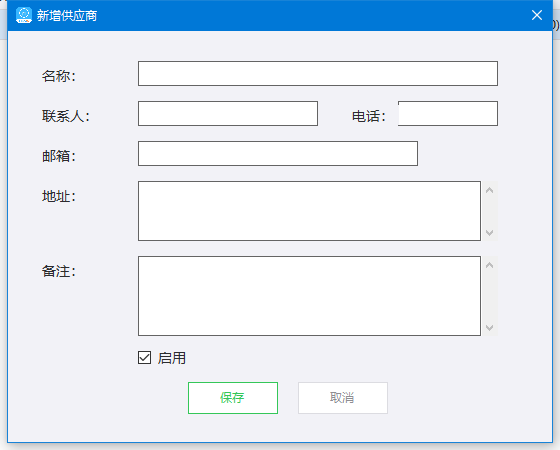
Task: Close the 新增供应商 dialog
Action: pos(536,15)
